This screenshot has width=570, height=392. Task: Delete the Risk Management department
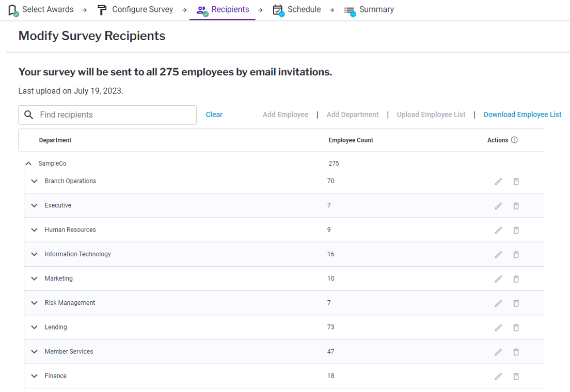coord(516,303)
